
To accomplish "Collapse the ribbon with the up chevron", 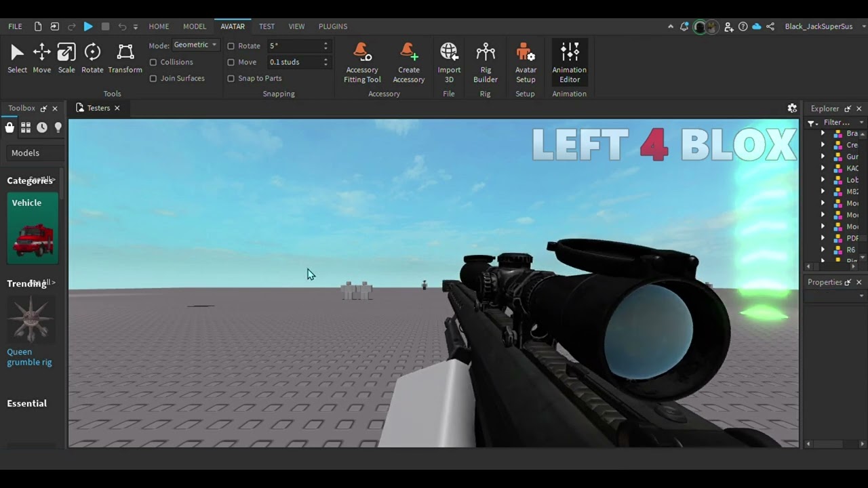I will [x=671, y=26].
